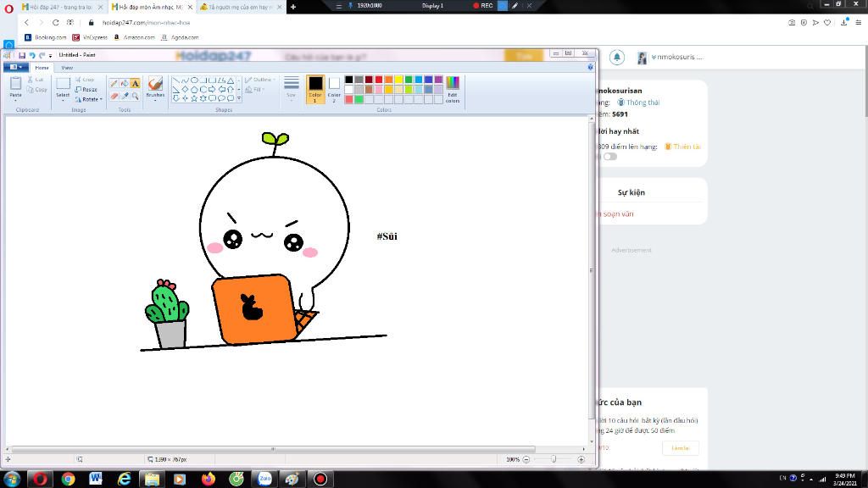The image size is (868, 488).
Task: Open the shape Fill dropdown
Action: pyautogui.click(x=254, y=90)
